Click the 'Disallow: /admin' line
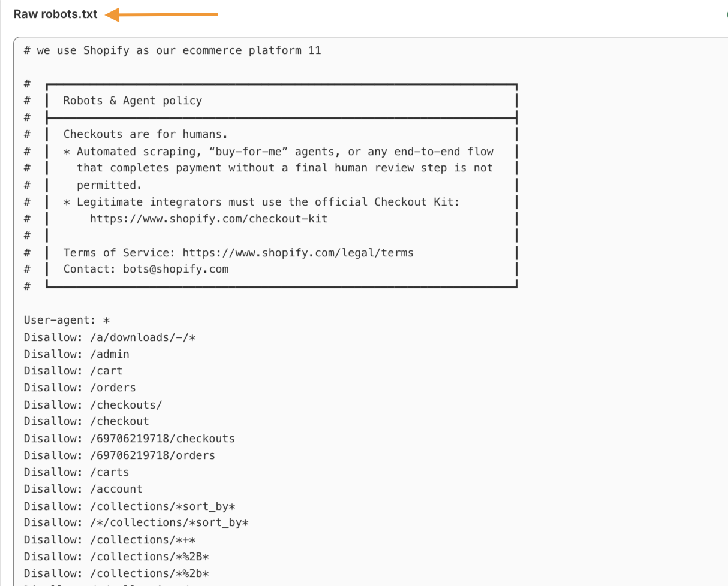 click(x=77, y=354)
